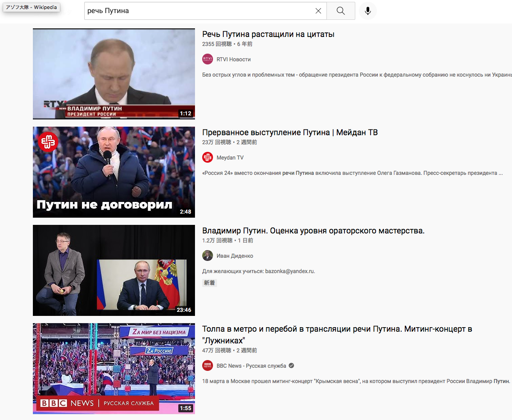Open Оценка уровня ораторского мастерства video

313,231
